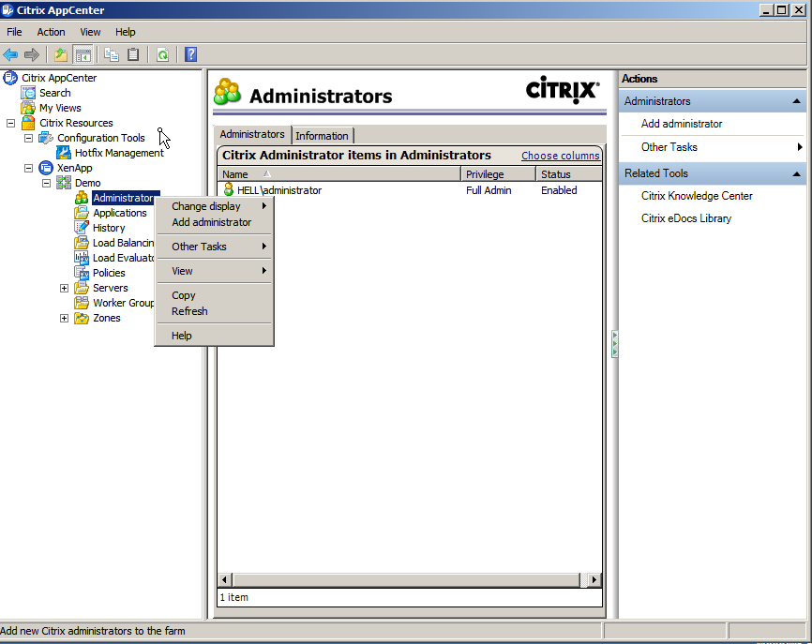The height and width of the screenshot is (644, 812).
Task: Click the green Refresh toolbar icon
Action: 162,54
